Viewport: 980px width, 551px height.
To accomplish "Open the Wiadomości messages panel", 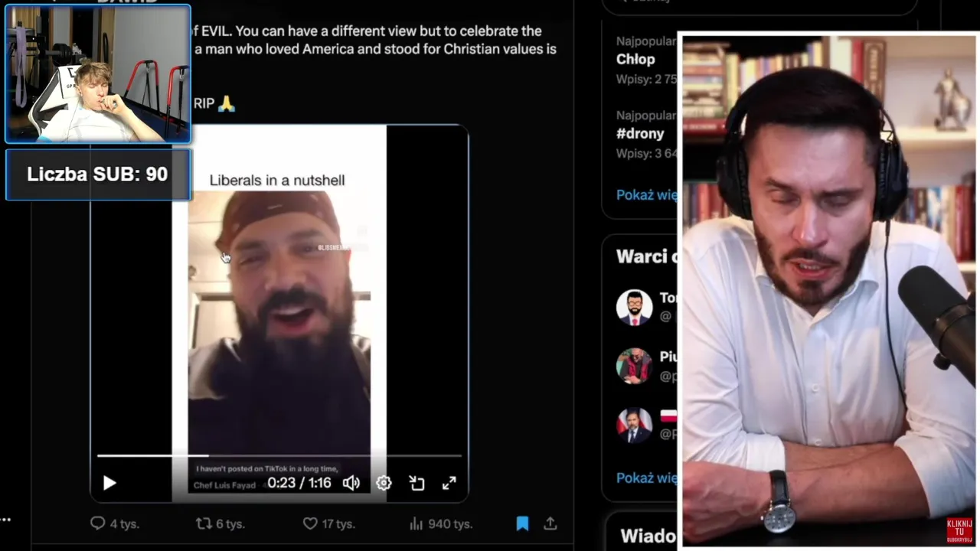I will 648,535.
